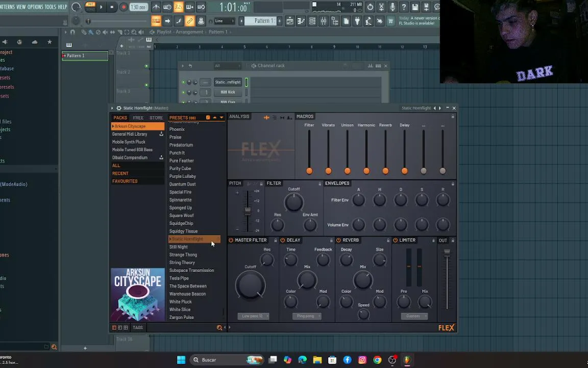Open the Line snap dropdown

224,21
